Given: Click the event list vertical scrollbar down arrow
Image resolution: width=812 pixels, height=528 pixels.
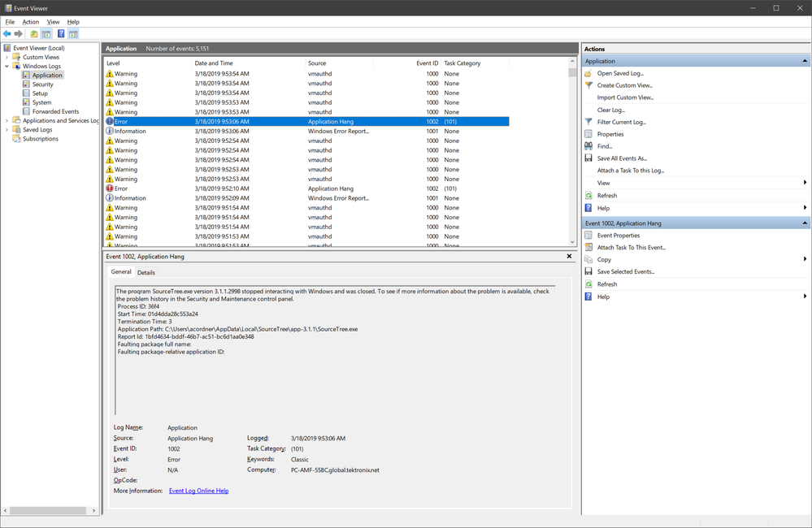Looking at the screenshot, I should point(572,242).
